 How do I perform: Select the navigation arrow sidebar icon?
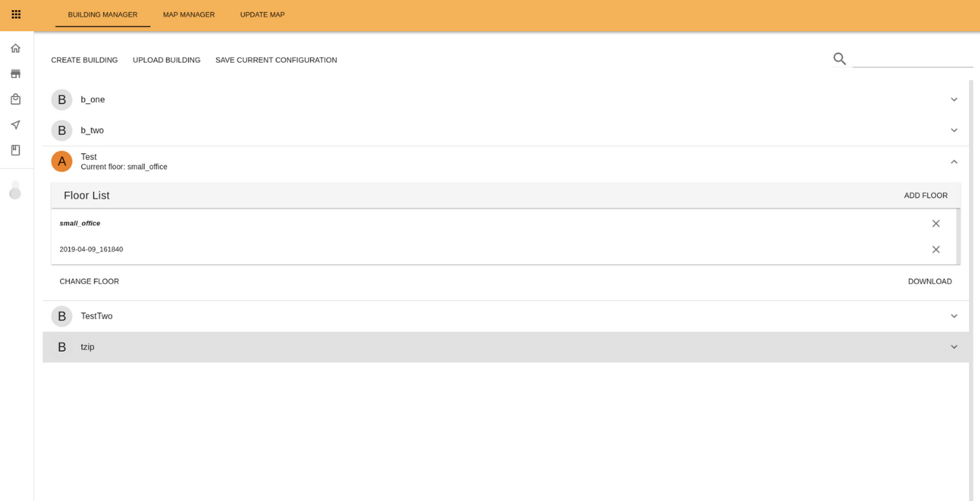coord(15,124)
